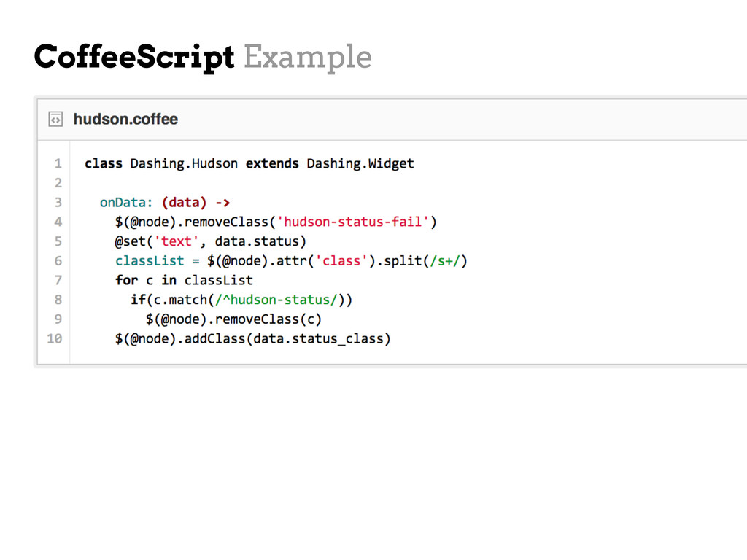Select line number 5 in gutter
The width and height of the screenshot is (747, 560).
[x=58, y=241]
